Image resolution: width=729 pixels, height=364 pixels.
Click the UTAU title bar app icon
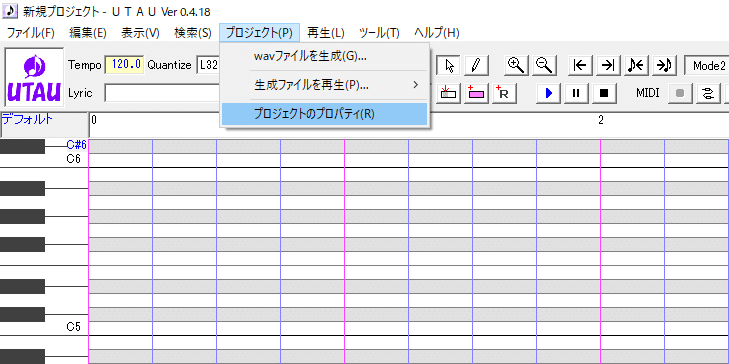click(x=9, y=10)
